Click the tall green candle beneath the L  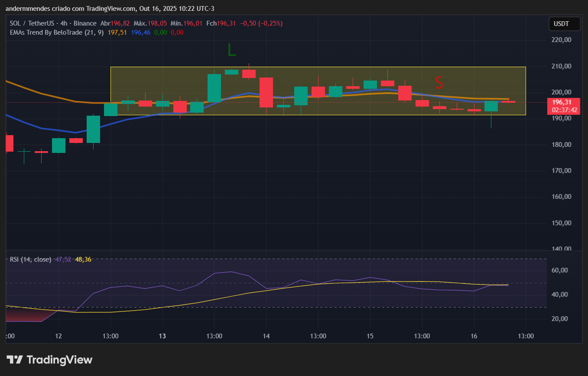214,88
